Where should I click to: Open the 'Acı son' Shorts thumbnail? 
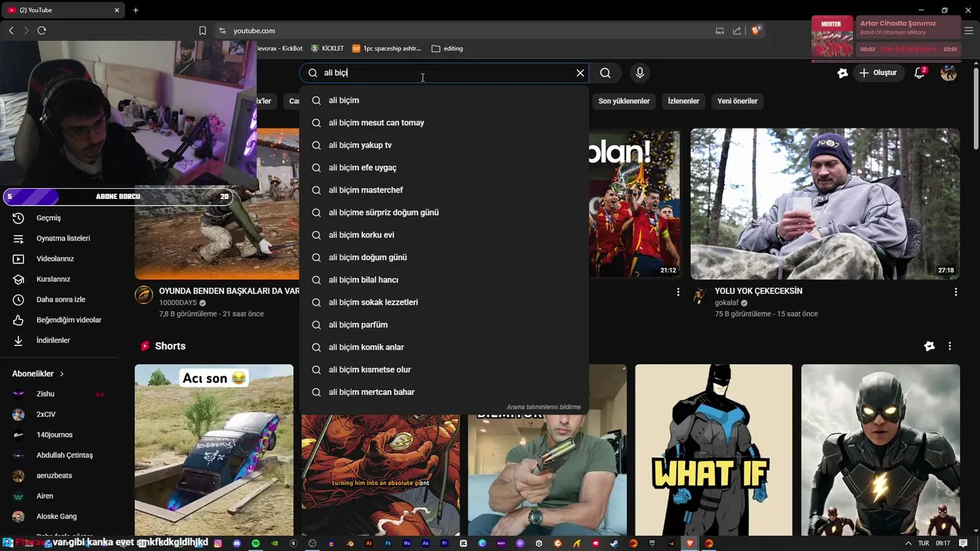coord(214,450)
